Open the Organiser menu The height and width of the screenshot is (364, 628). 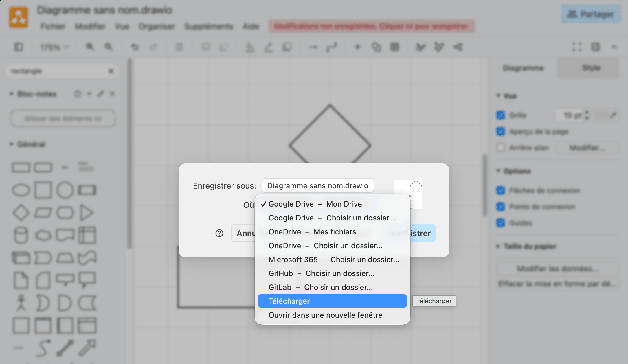157,26
